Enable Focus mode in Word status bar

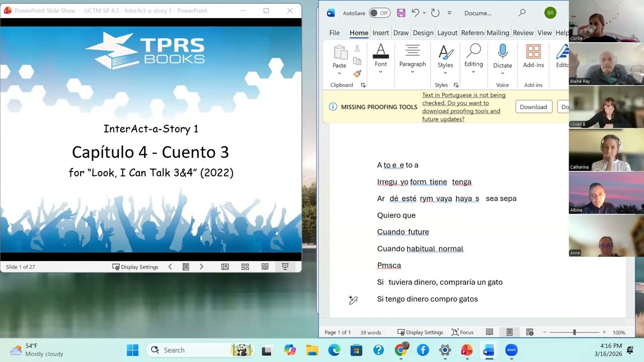click(x=462, y=332)
